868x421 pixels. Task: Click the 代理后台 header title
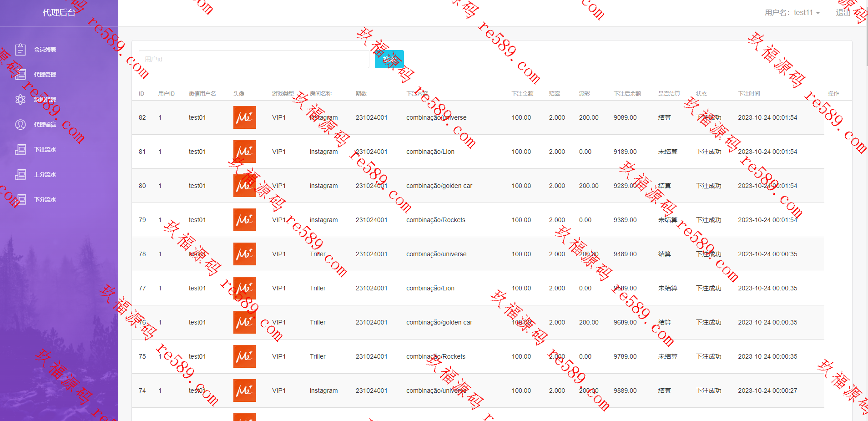click(x=59, y=13)
